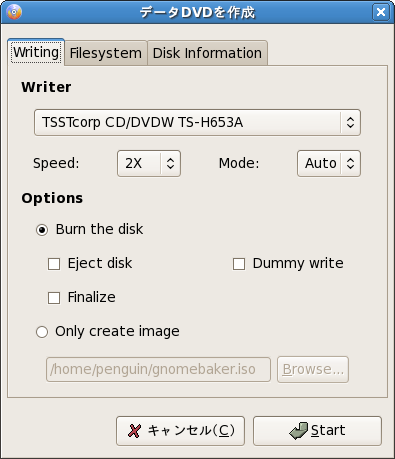Click the up-down arrows of Writer combo
Viewport: 395px width, 459px height.
pyautogui.click(x=350, y=122)
